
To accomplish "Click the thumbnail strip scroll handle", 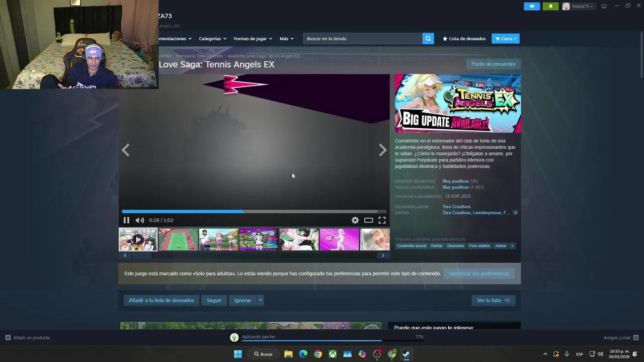I will coord(141,255).
